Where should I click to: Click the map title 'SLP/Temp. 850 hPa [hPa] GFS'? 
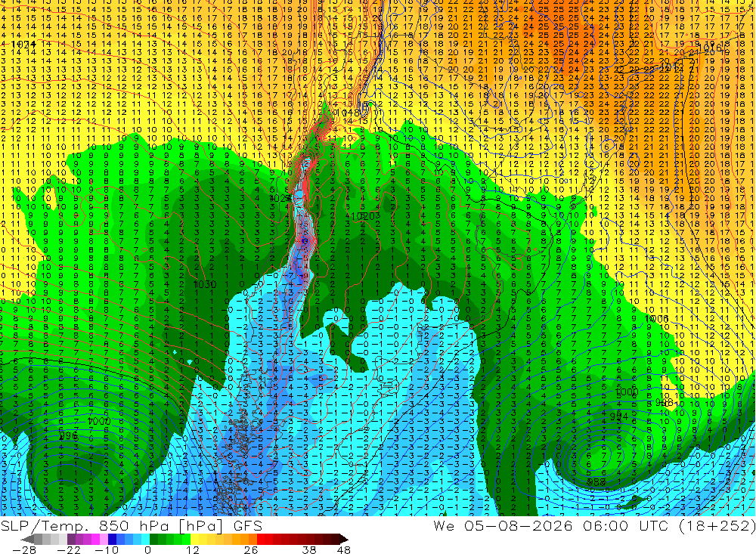tap(131, 525)
